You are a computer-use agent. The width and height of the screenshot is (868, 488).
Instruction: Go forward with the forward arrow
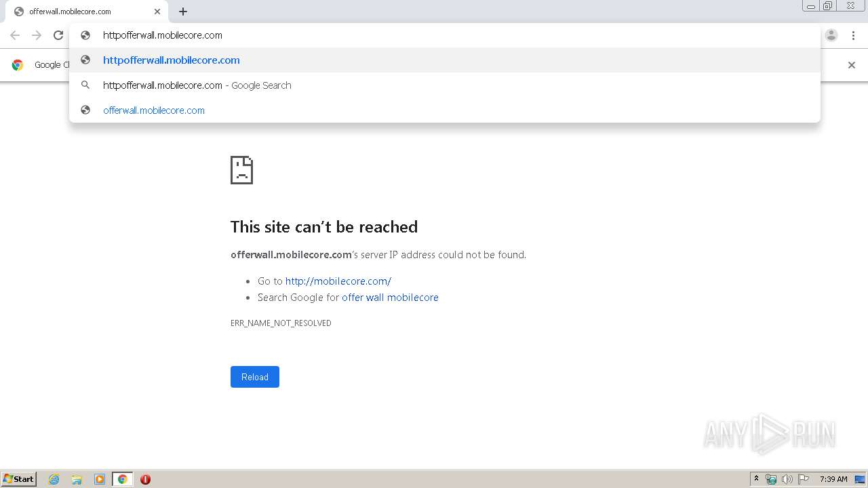[x=37, y=35]
